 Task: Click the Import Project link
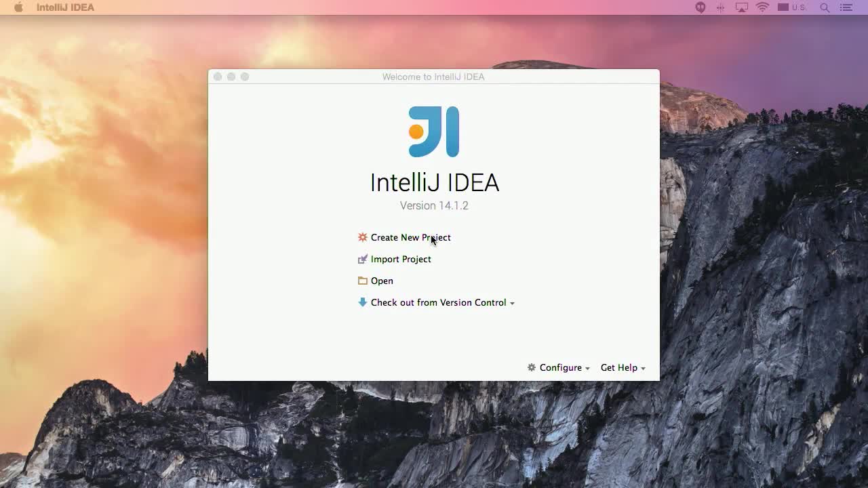(x=401, y=259)
